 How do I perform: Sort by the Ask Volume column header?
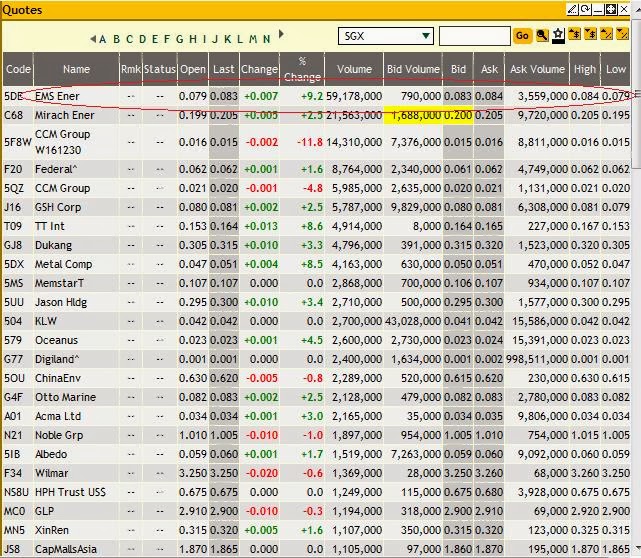[537, 69]
